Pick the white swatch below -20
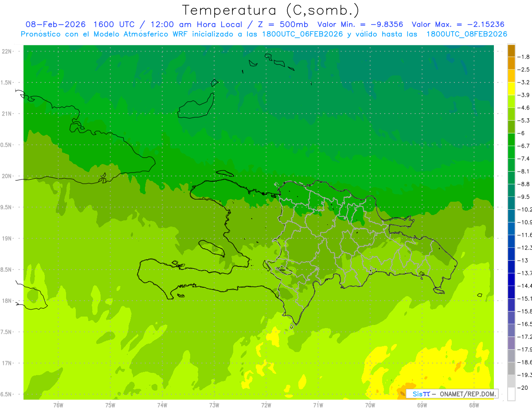 (x=511, y=394)
